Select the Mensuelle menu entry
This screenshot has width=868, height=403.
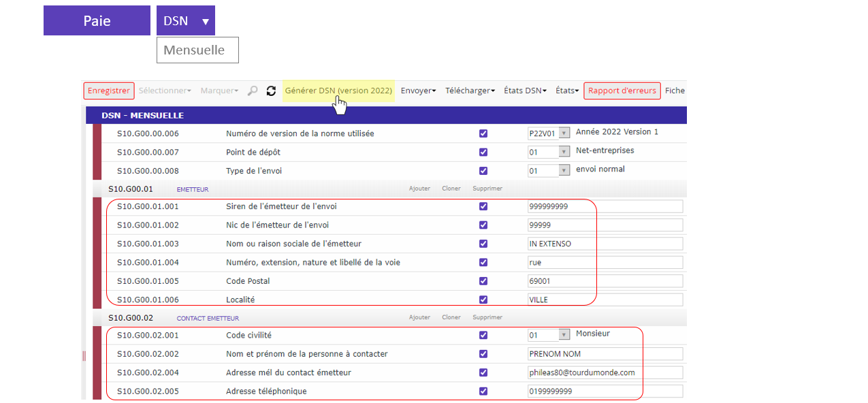coord(197,50)
